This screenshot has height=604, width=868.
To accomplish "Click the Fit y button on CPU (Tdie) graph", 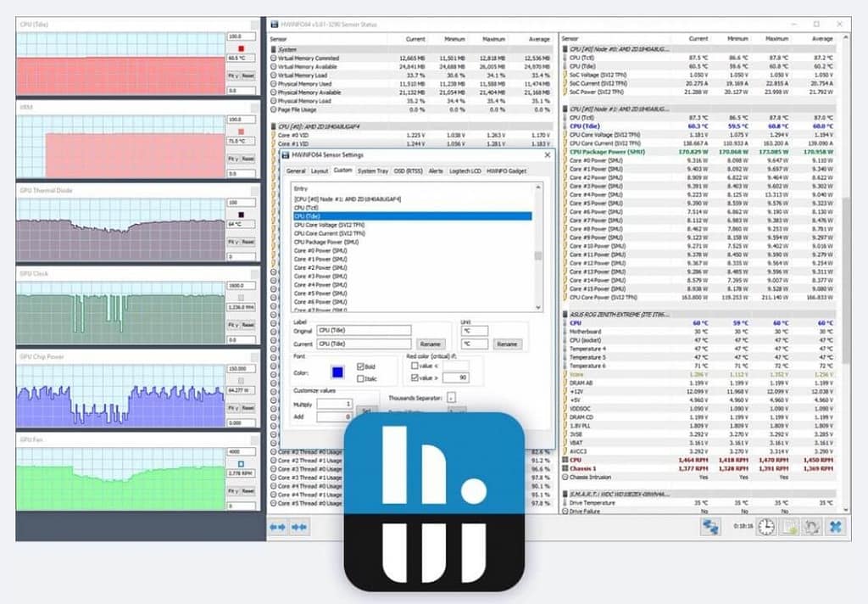I will coord(232,75).
